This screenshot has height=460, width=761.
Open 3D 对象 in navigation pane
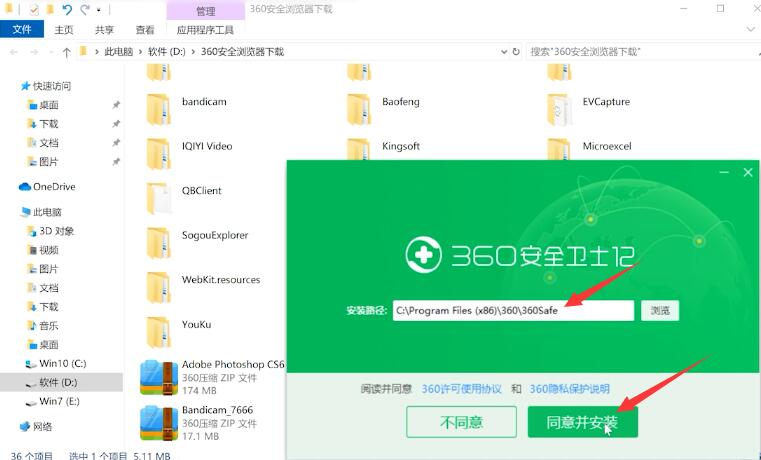tap(56, 231)
